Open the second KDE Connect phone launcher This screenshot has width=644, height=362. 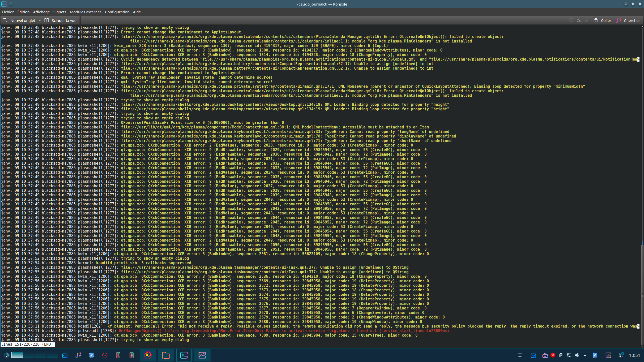[x=132, y=355]
